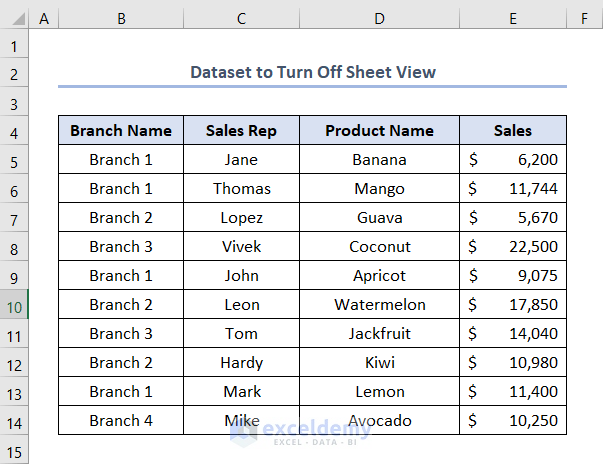Image resolution: width=603 pixels, height=464 pixels.
Task: Select the cell containing Thomas
Action: point(241,188)
